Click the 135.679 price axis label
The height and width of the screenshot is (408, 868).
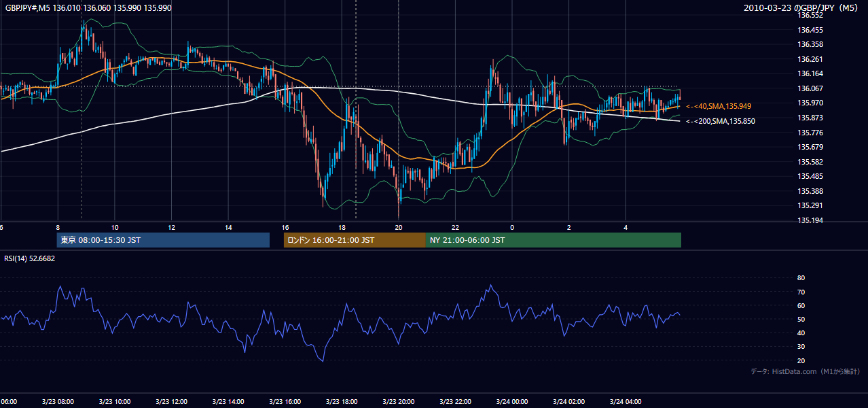click(810, 147)
